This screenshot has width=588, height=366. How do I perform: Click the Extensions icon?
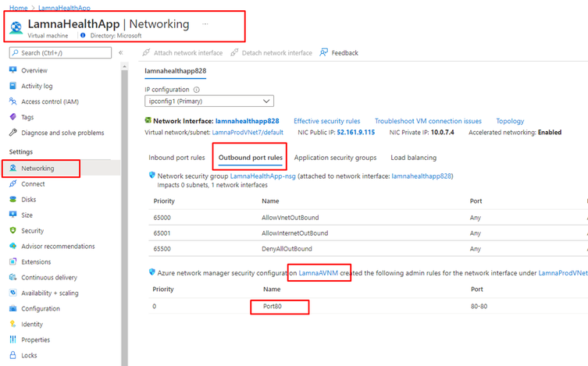click(x=12, y=261)
